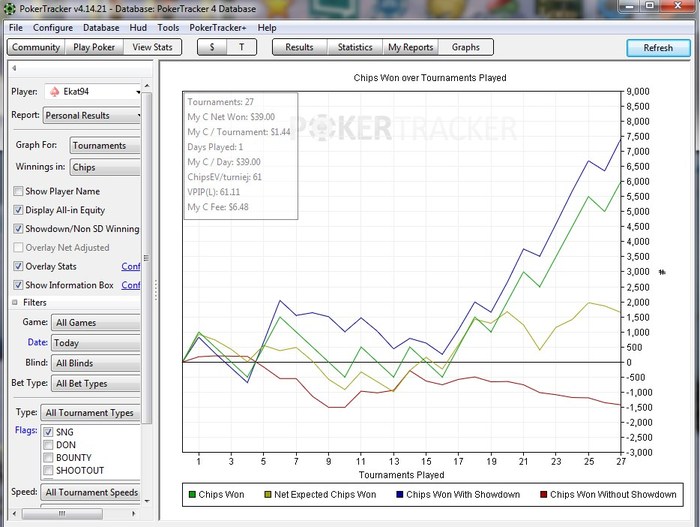The image size is (700, 527).
Task: Click 'VPIP(L): 61.11' stat line
Action: point(214,192)
